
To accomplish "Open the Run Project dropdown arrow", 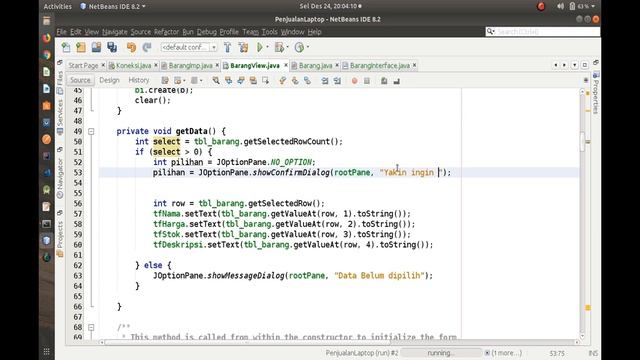I will pyautogui.click(x=267, y=47).
